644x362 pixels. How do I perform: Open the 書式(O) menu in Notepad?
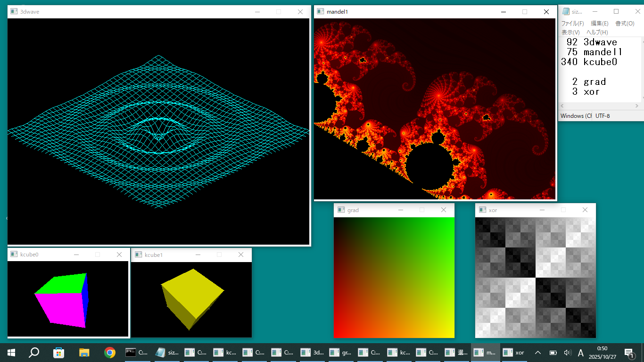tap(625, 24)
